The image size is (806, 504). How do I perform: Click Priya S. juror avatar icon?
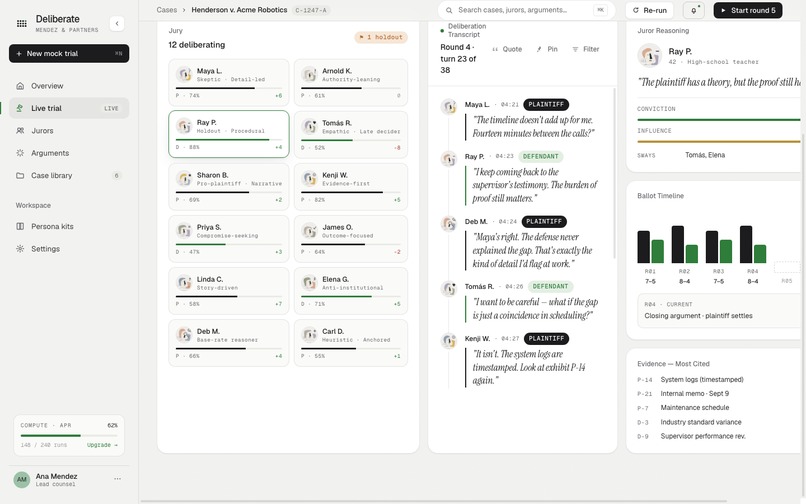184,230
